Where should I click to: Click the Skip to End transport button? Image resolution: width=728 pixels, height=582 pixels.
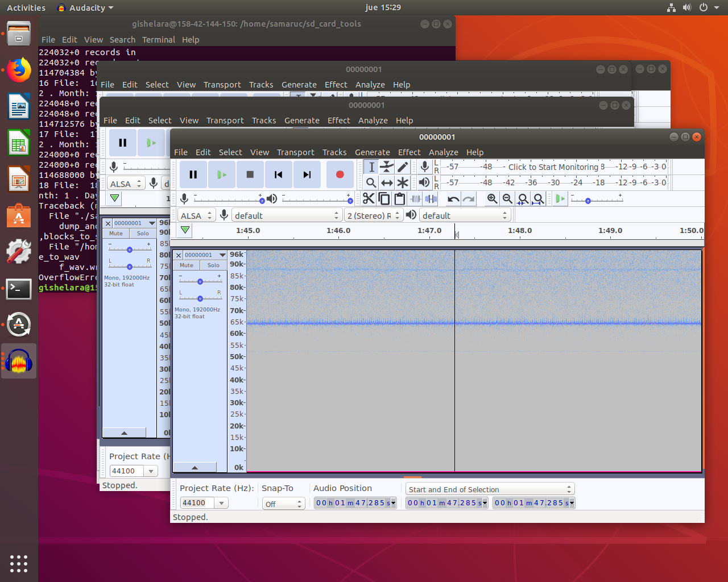[x=307, y=174]
